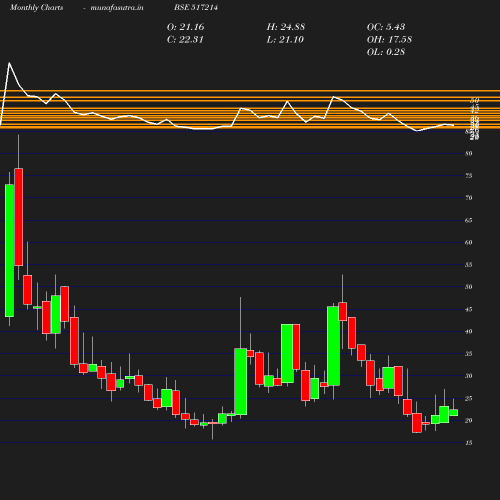Click the price-axis label 65
The width and height of the screenshot is (500, 500).
pos(469,220)
